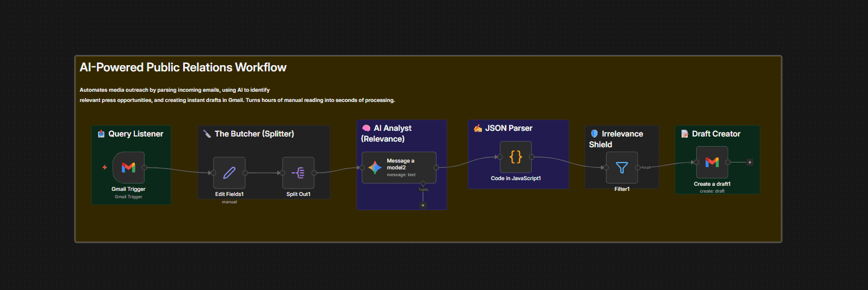Select the "AI Analyst (Relevance)" sticky title
868x290 pixels.
pyautogui.click(x=387, y=133)
